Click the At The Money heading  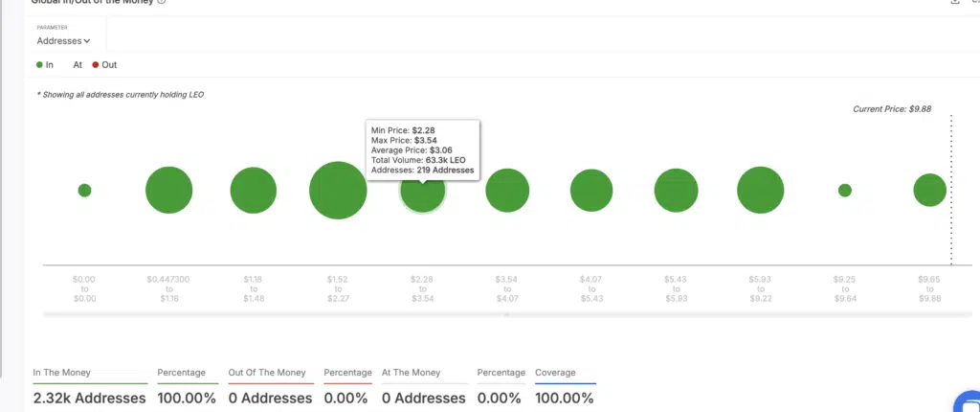point(412,373)
